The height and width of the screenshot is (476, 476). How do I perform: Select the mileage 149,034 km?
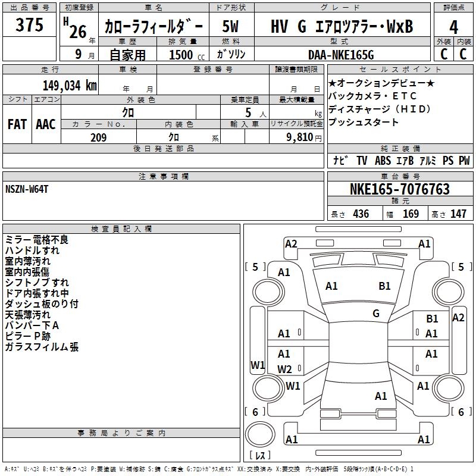point(70,86)
